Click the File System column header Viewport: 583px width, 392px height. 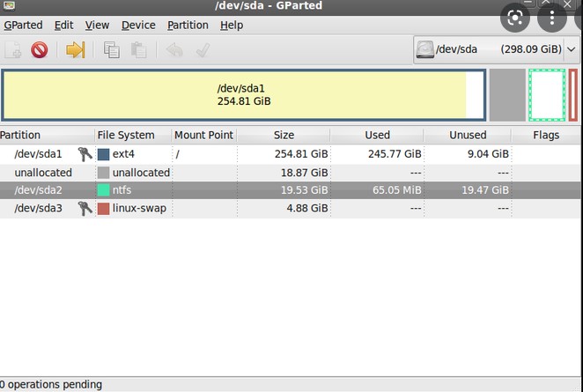tap(133, 135)
